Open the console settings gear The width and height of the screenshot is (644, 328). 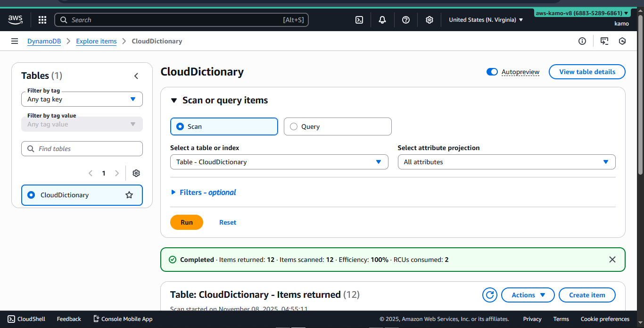[429, 20]
